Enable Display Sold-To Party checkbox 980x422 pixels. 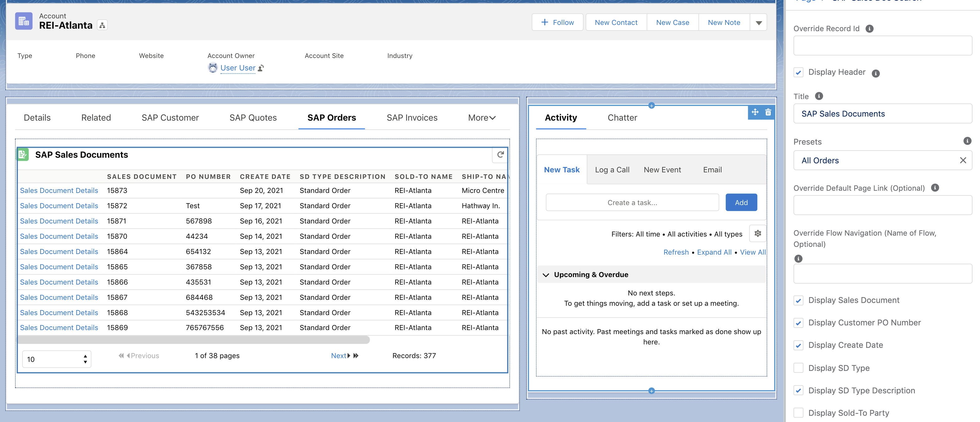pos(798,413)
